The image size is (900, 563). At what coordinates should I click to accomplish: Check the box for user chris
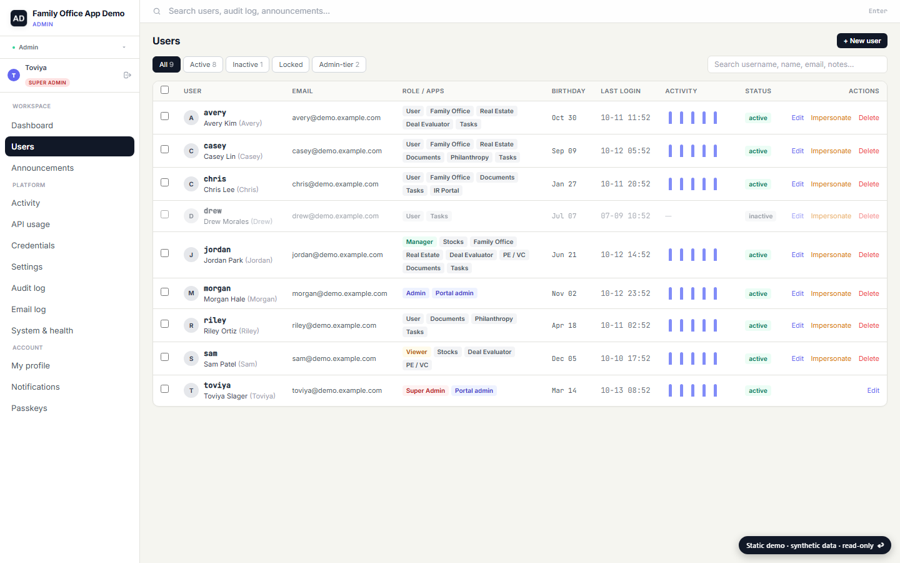[x=165, y=183]
